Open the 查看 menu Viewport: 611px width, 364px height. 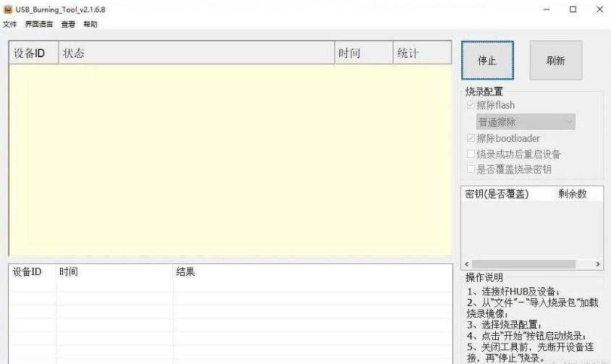point(68,24)
